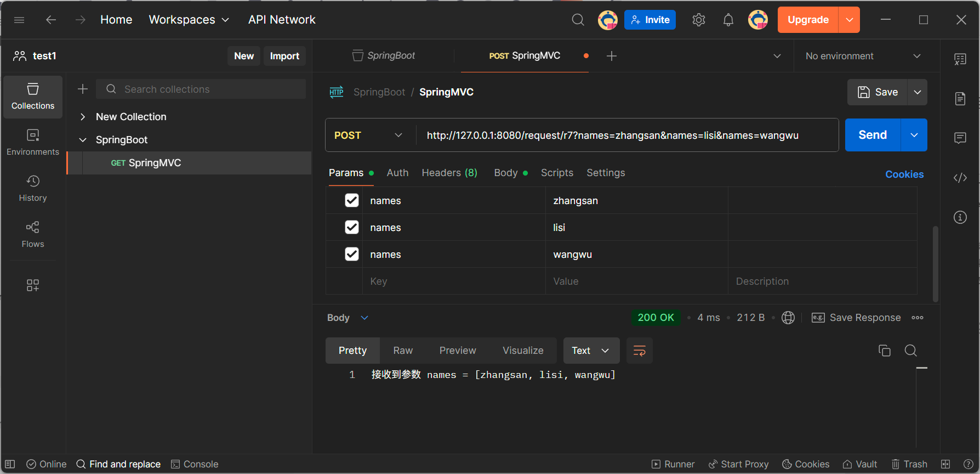Switch to the Settings tab
Screen dimensions: 980x474
coord(606,173)
